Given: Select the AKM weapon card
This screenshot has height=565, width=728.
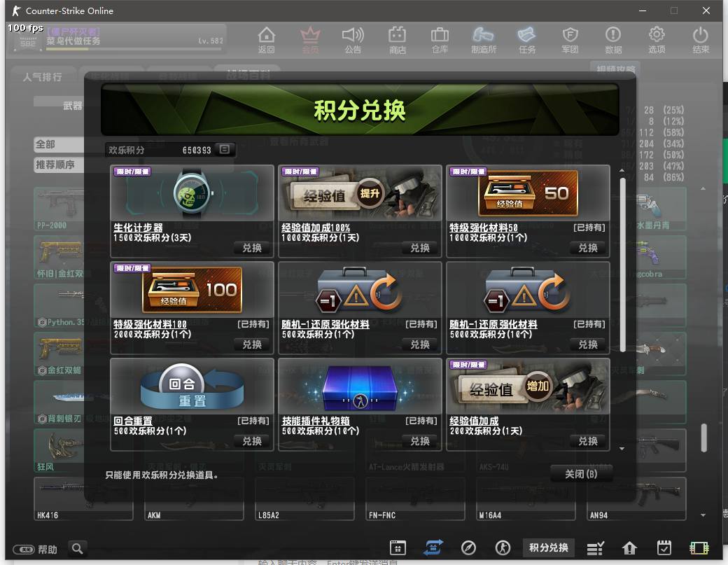Looking at the screenshot, I should pyautogui.click(x=194, y=500).
